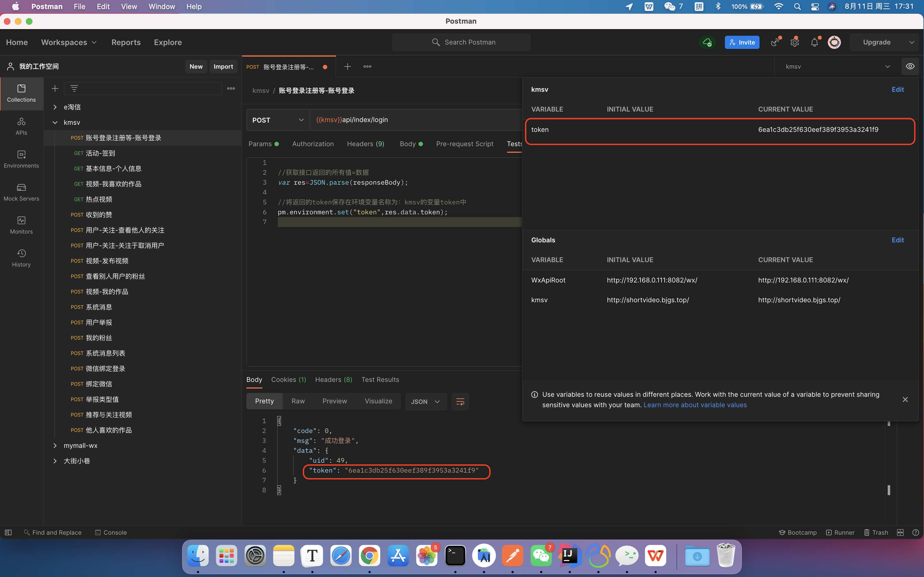
Task: Click the wrap lines icon in response
Action: click(460, 401)
